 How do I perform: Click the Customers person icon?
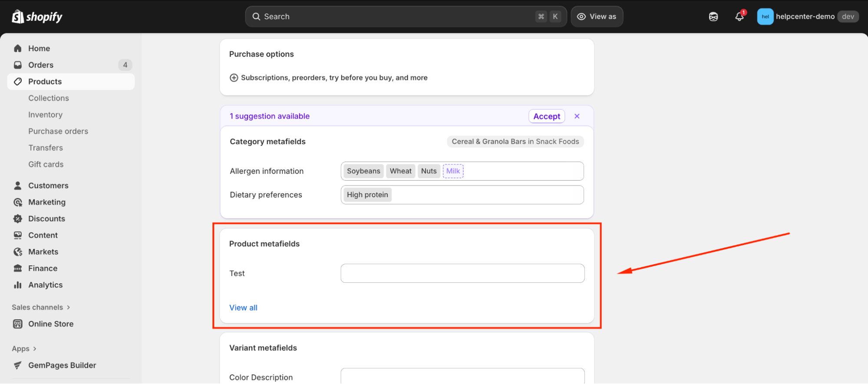(x=18, y=185)
